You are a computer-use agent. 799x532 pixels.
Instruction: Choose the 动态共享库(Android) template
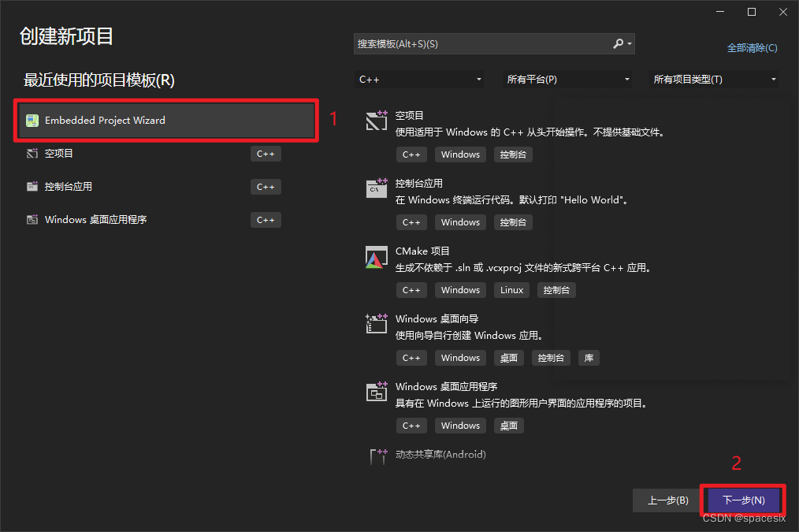[x=440, y=455]
